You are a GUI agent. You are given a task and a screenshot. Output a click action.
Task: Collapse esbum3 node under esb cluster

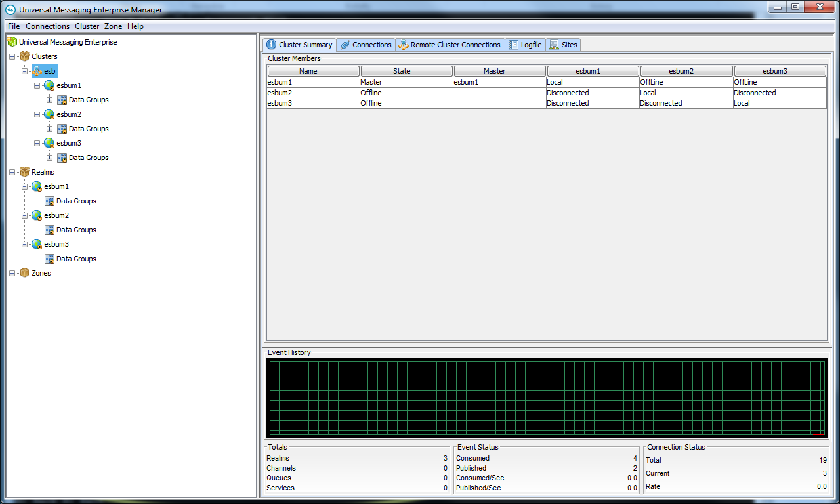click(37, 143)
